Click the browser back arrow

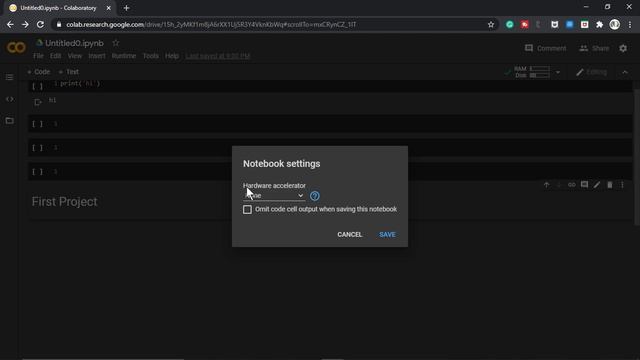click(x=10, y=24)
